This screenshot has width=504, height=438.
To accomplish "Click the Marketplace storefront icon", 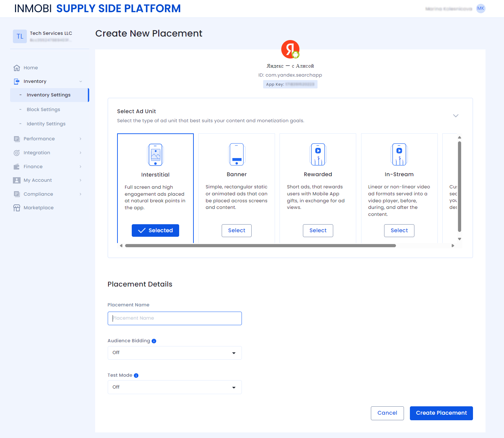I will 16,208.
